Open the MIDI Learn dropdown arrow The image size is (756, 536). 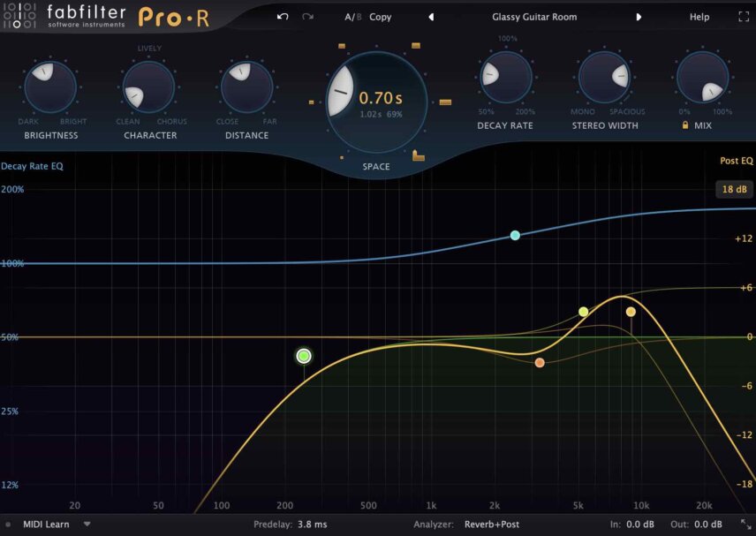[87, 524]
